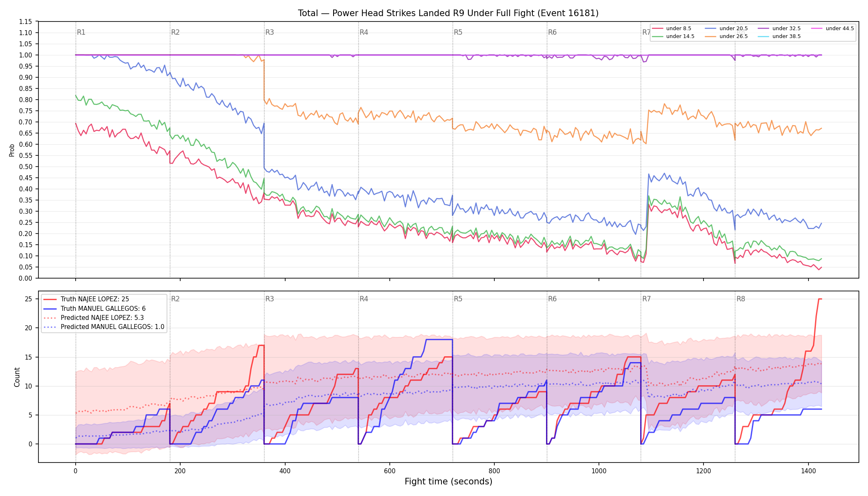Screen dimensions: 868x496
Task: Select the 'under 32.5' legend entry
Action: tap(779, 29)
